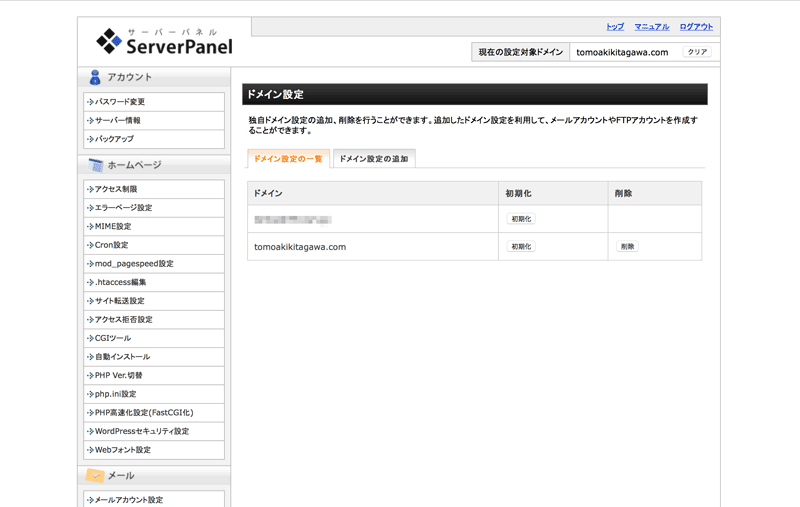Open the トップ link
Viewport: 800px width, 507px height.
coord(615,27)
